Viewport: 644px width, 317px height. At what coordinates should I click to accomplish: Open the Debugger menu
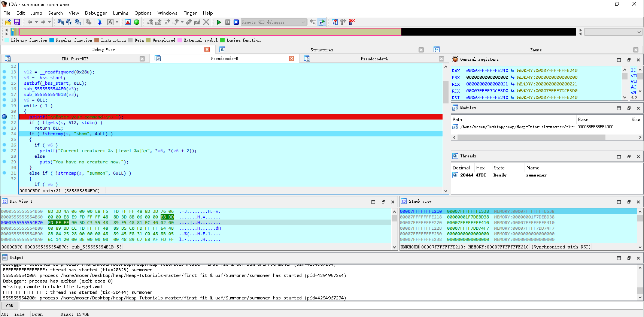(96, 13)
